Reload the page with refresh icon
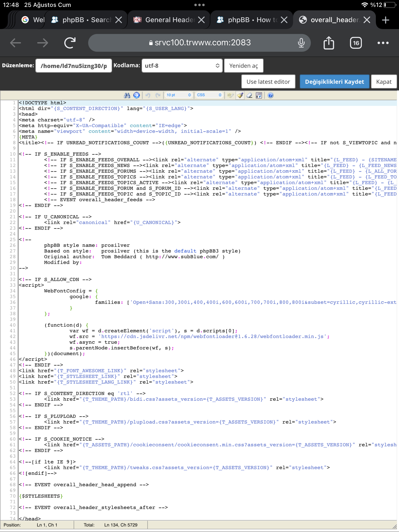The height and width of the screenshot is (532, 399). coord(70,43)
